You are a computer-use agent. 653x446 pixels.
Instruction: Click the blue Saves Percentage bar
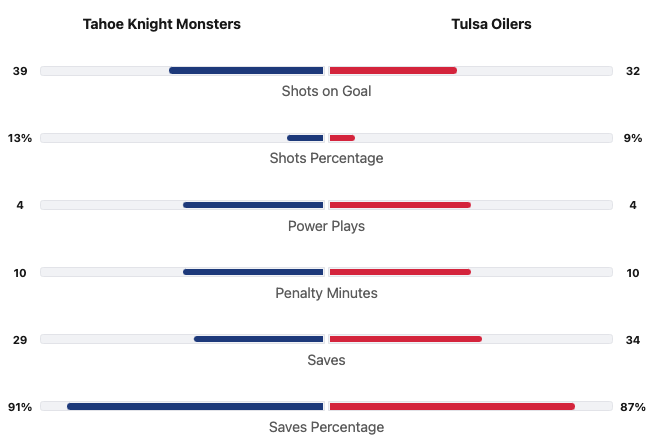pyautogui.click(x=195, y=406)
